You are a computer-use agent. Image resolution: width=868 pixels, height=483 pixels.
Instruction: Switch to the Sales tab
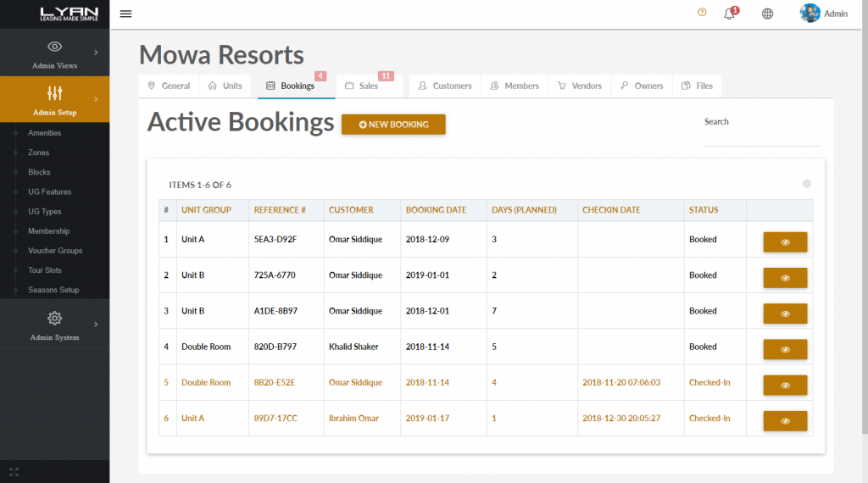point(368,86)
